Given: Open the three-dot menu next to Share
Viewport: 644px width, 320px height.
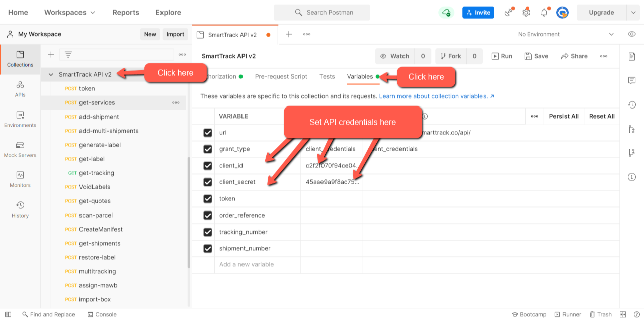Looking at the screenshot, I should click(604, 56).
